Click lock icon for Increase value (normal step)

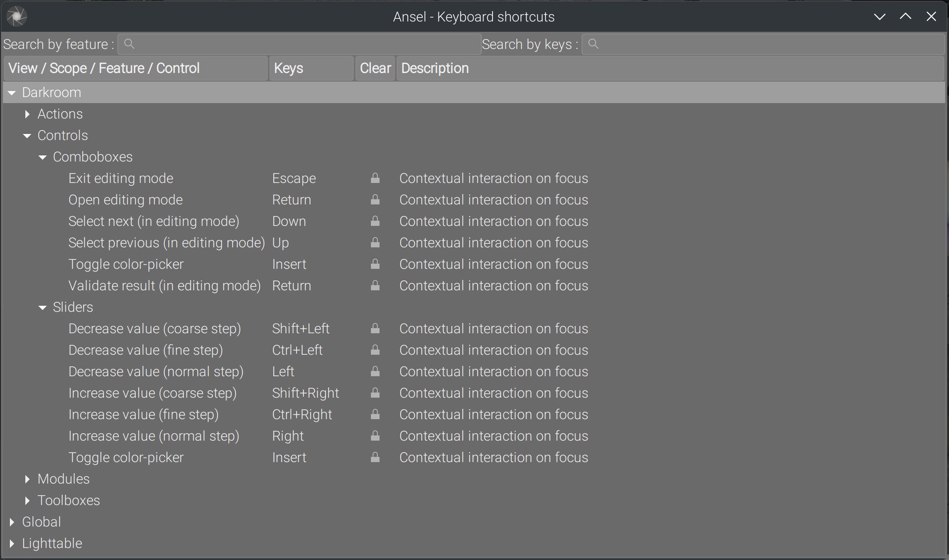375,436
